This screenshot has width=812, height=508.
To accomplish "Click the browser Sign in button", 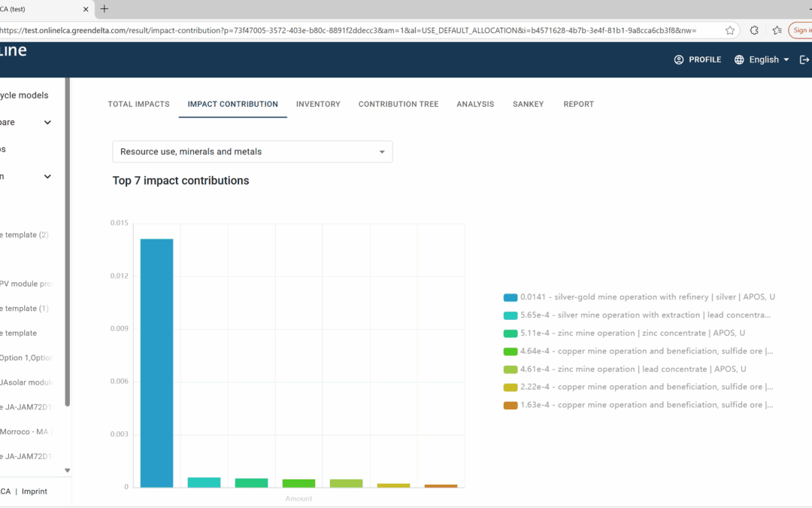I will (x=801, y=30).
